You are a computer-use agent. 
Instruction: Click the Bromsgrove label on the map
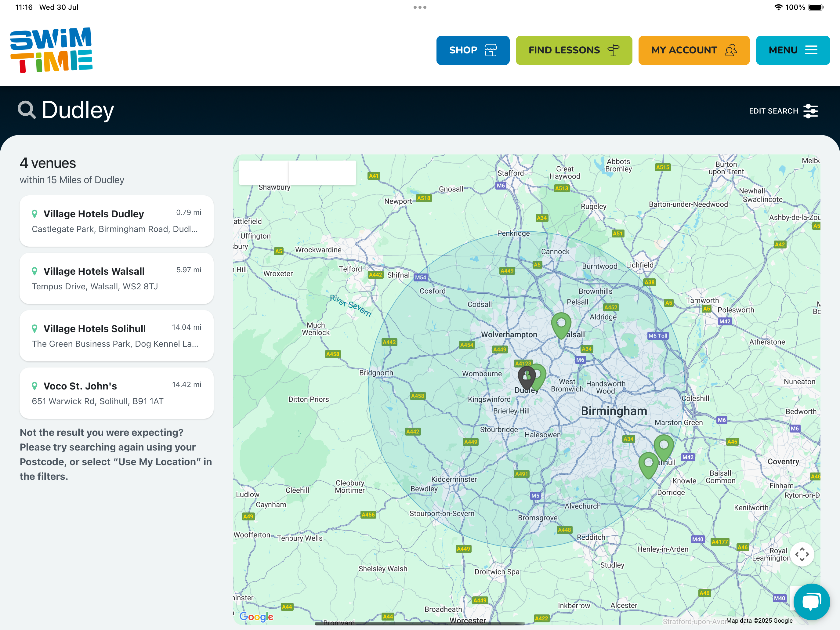(538, 518)
